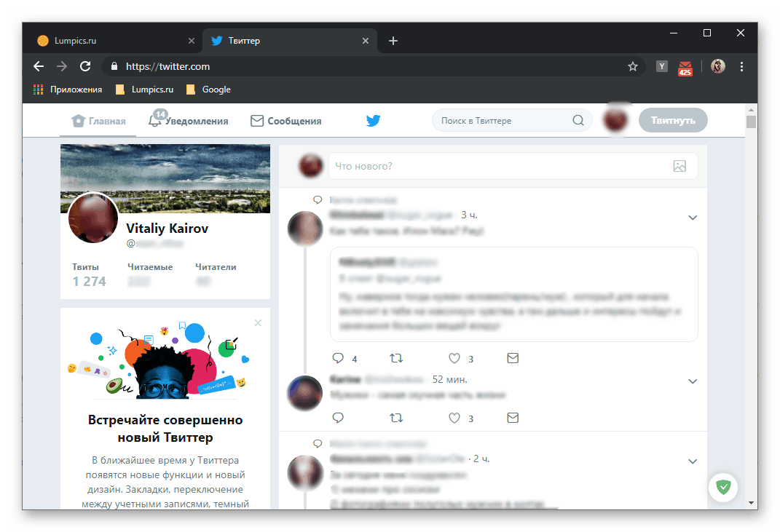Open avatar of the 3 ч. tweet author

pyautogui.click(x=305, y=229)
